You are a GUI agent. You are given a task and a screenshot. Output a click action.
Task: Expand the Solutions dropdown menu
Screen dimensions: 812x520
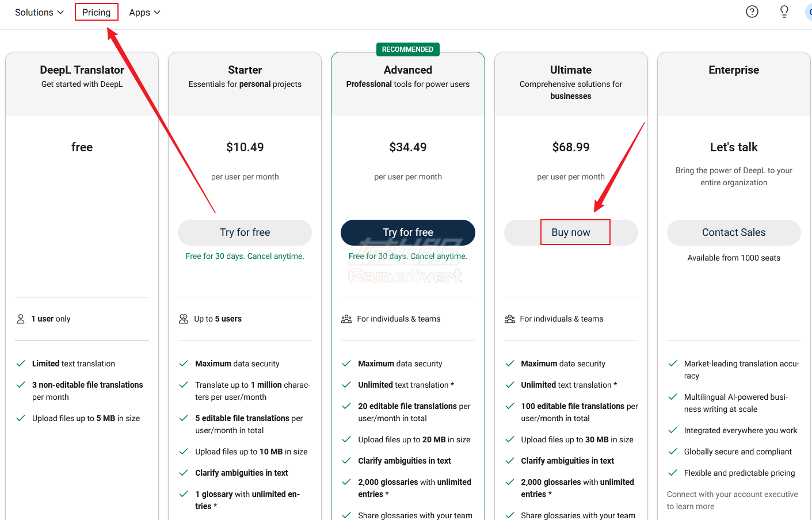click(39, 12)
